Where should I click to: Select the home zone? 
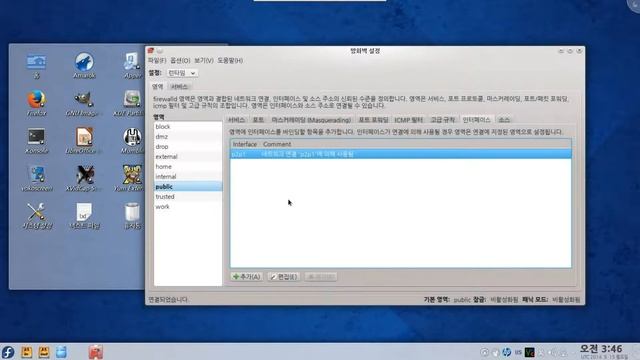point(188,167)
